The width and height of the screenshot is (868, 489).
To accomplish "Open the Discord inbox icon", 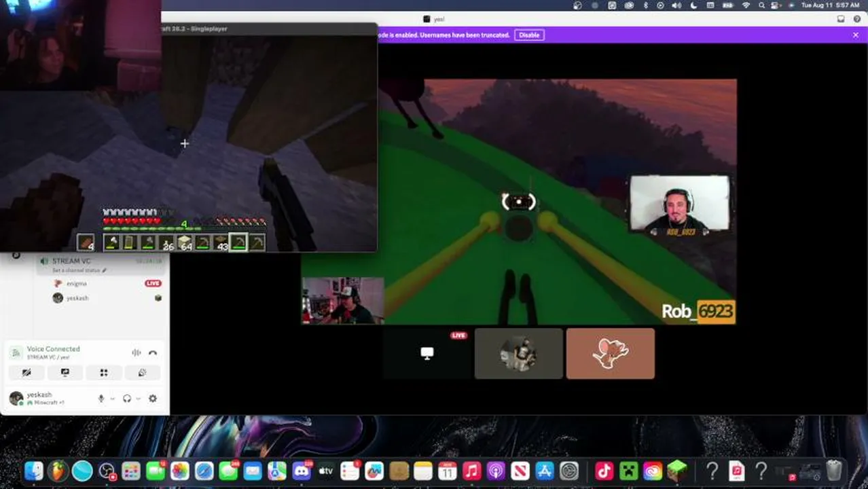I will [841, 19].
